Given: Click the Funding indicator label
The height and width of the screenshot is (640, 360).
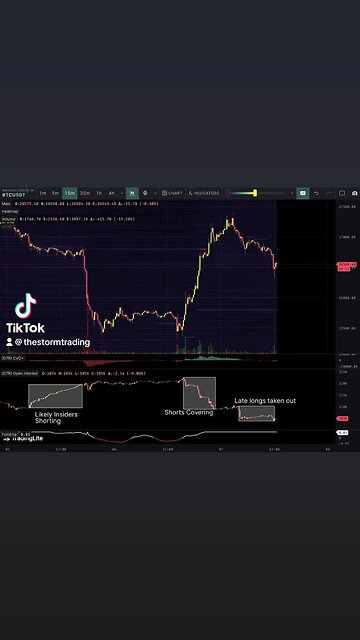Looking at the screenshot, I should click(9, 434).
